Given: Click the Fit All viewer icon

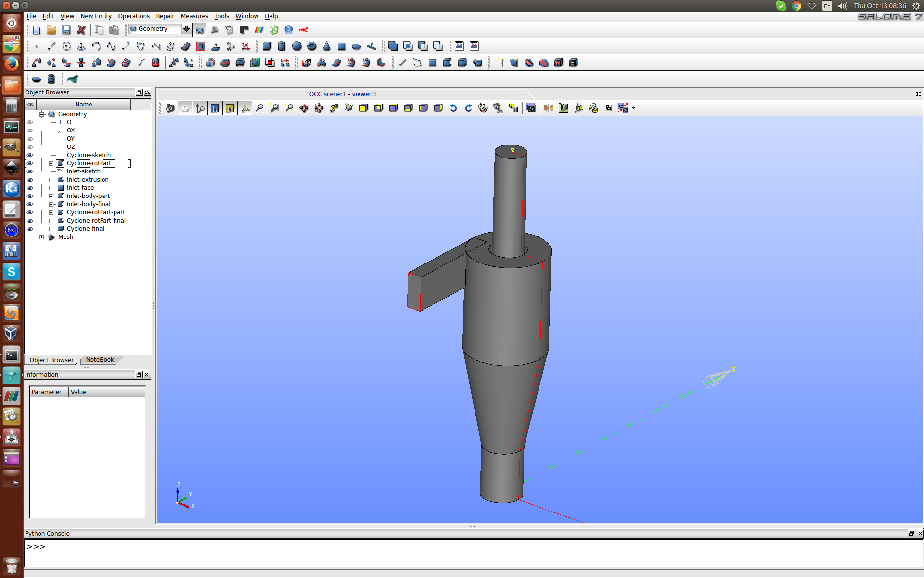Looking at the screenshot, I should pyautogui.click(x=259, y=108).
